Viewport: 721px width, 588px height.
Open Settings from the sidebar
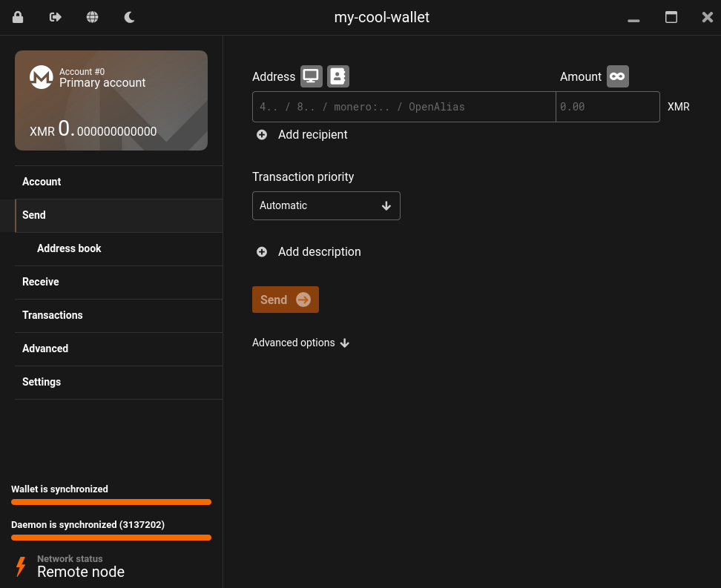pyautogui.click(x=42, y=382)
